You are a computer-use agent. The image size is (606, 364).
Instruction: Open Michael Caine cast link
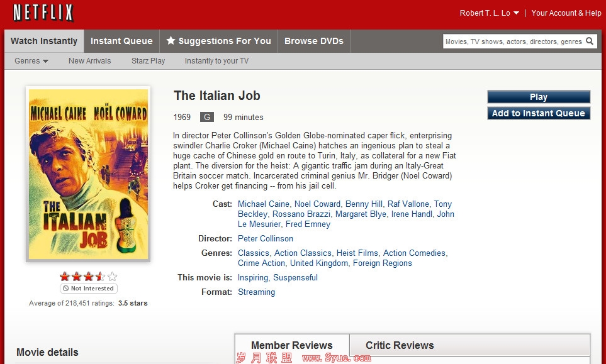(264, 204)
